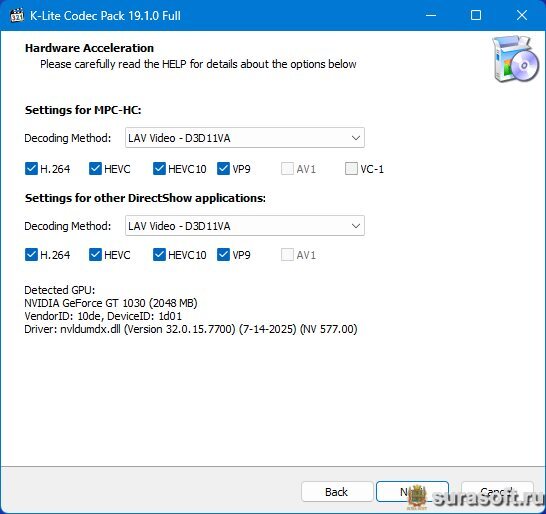Toggle HEVC10 for MPC-HC

(x=159, y=169)
